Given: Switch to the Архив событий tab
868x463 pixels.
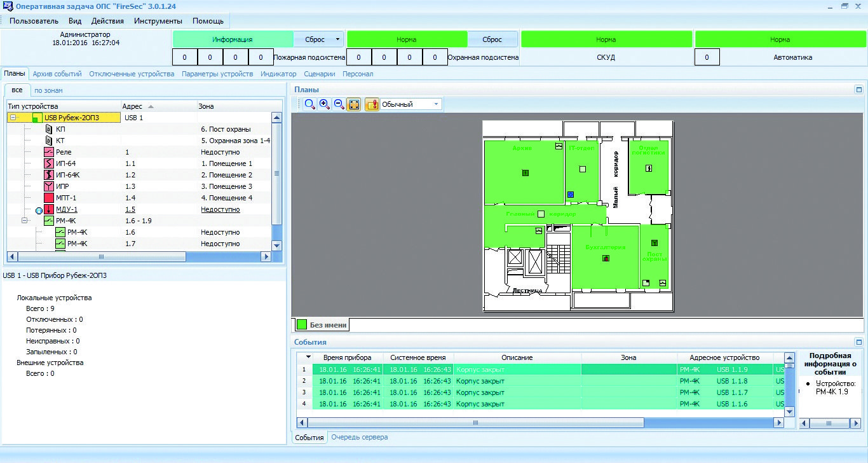Looking at the screenshot, I should pos(57,74).
